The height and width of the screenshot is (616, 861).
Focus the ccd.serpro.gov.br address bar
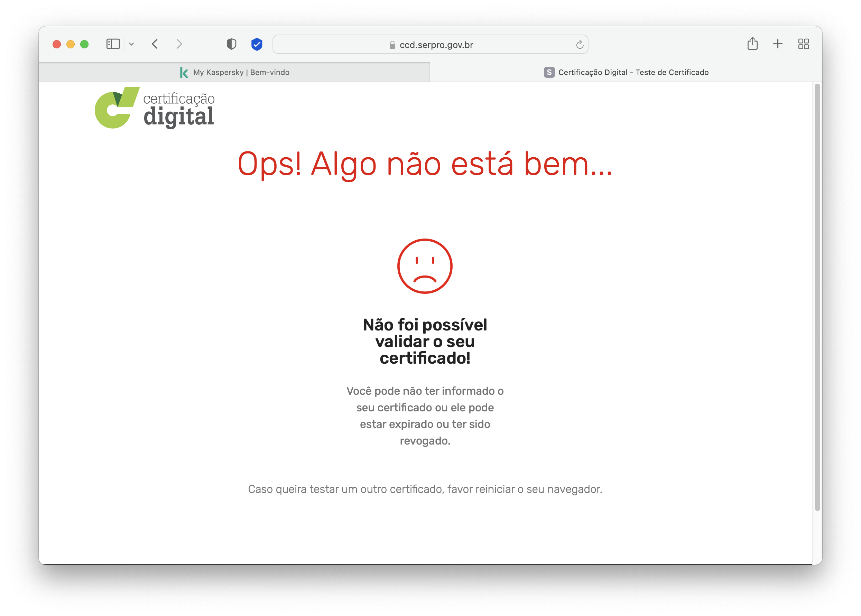430,44
